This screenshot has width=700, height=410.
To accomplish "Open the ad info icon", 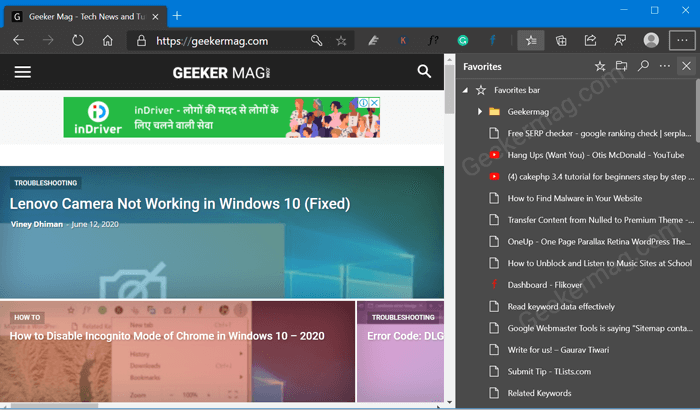I will pos(363,103).
